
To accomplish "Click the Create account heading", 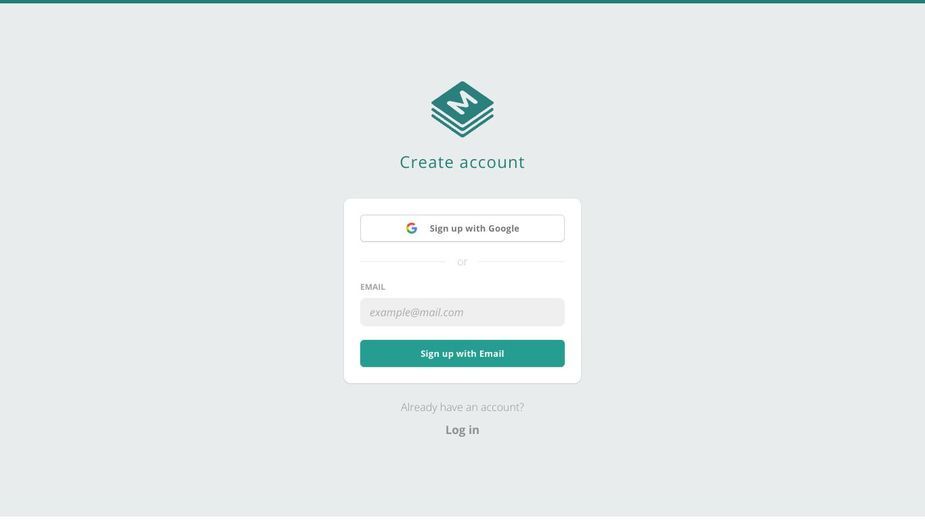I will pyautogui.click(x=462, y=162).
